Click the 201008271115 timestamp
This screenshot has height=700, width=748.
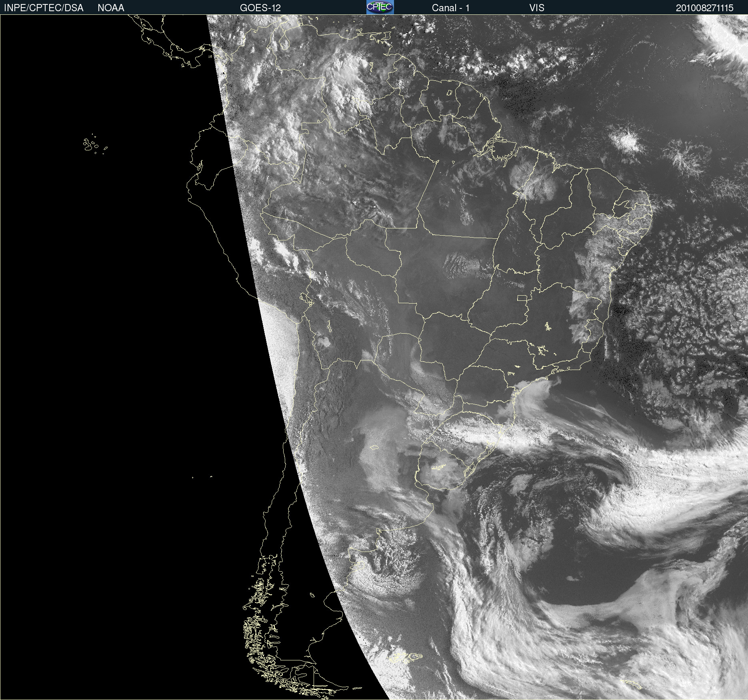(x=704, y=8)
